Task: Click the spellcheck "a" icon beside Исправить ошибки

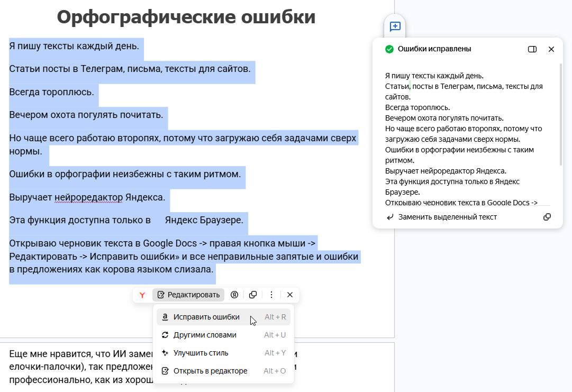Action: 165,316
